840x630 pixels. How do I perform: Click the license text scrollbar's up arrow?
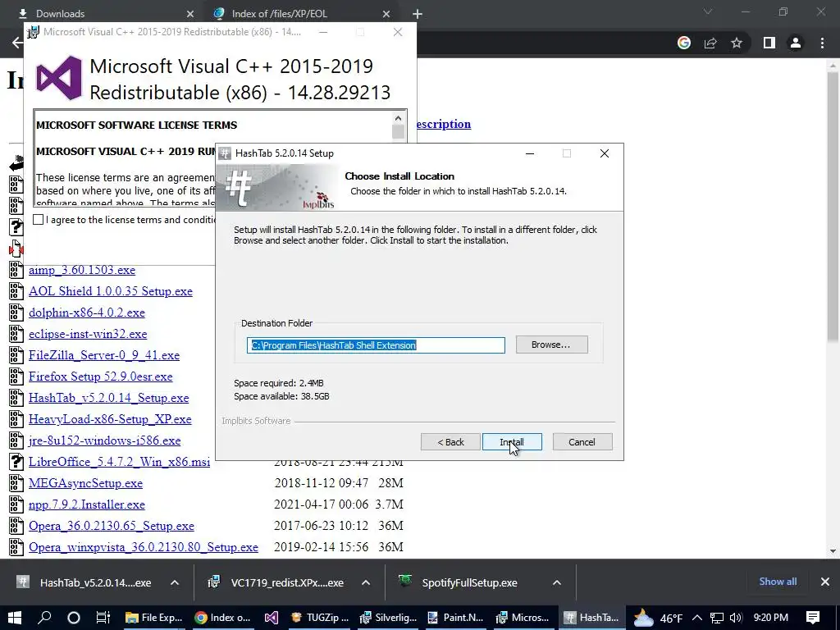click(398, 118)
